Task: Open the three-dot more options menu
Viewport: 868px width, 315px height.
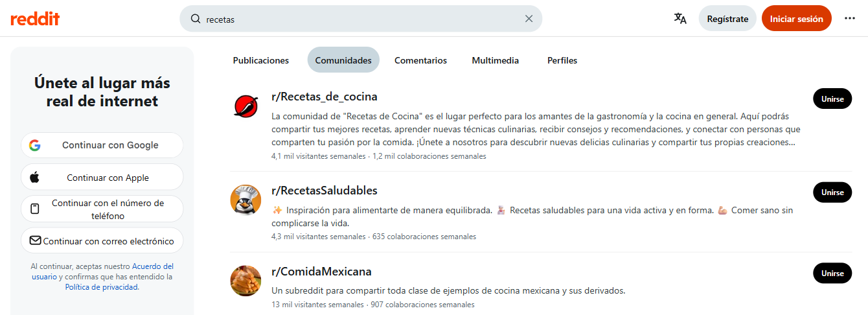Action: coord(850,18)
